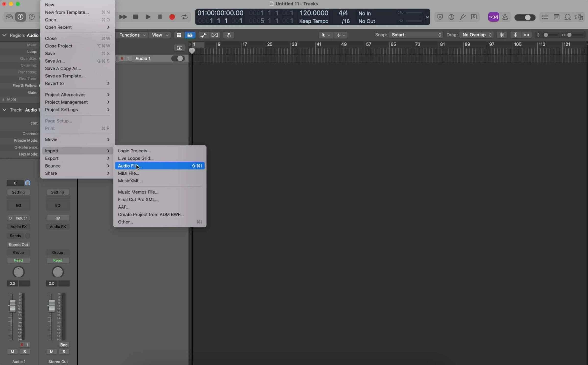588x365 pixels.
Task: Start playback with the Play button
Action: coord(148,17)
